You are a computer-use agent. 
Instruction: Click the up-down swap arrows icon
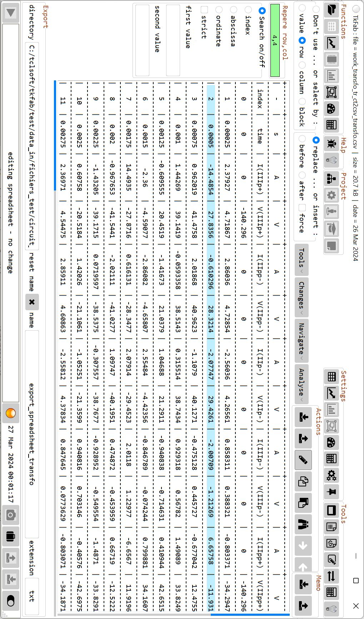(331, 576)
